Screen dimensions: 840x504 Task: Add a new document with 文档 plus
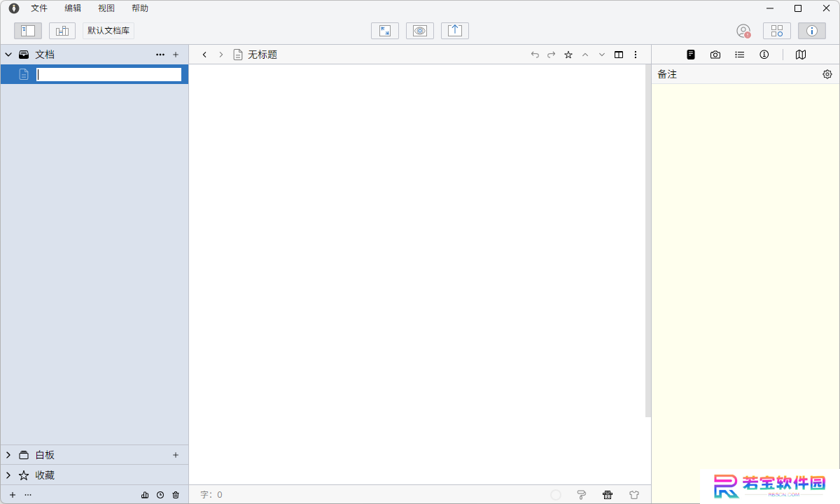pyautogui.click(x=176, y=55)
